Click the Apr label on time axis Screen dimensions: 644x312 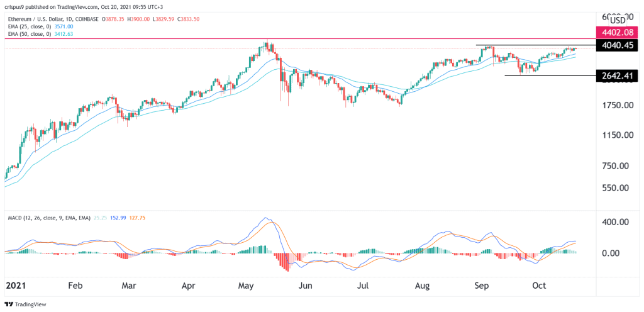click(x=188, y=286)
